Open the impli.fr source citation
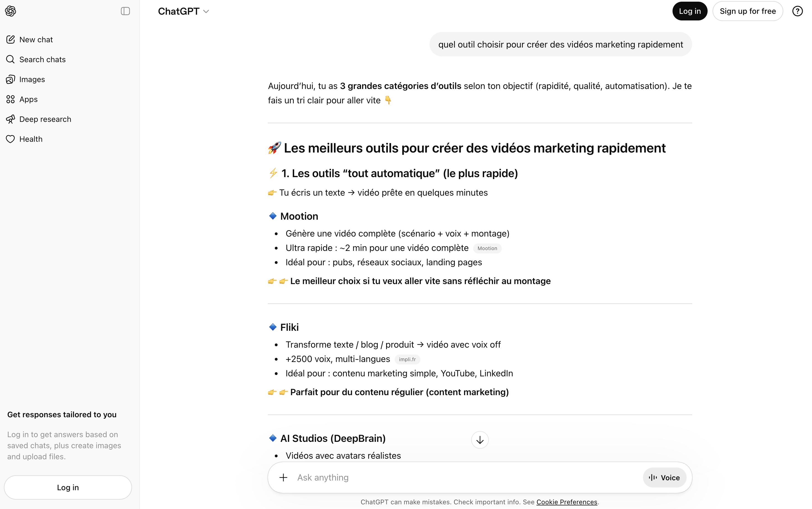 click(x=407, y=360)
